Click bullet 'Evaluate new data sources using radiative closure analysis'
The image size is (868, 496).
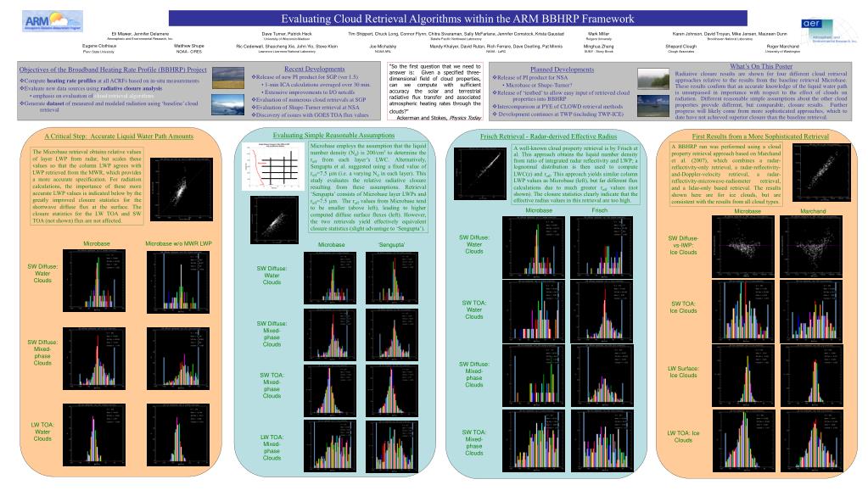click(92, 88)
